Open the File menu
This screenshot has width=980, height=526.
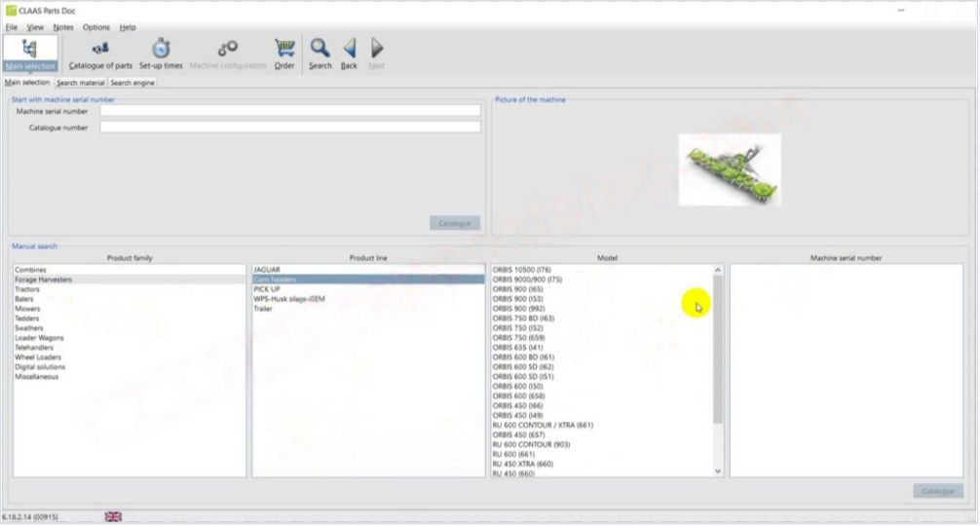[x=12, y=27]
